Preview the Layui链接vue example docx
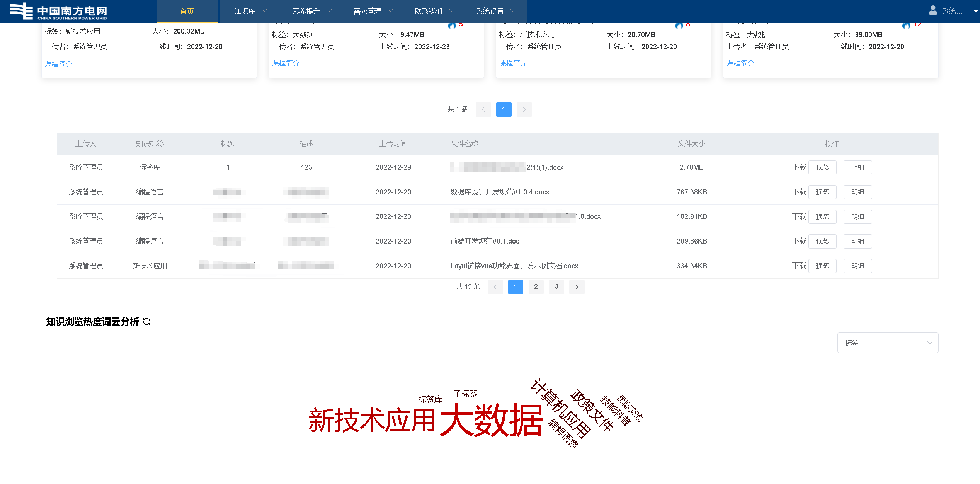The width and height of the screenshot is (980, 484). [822, 266]
